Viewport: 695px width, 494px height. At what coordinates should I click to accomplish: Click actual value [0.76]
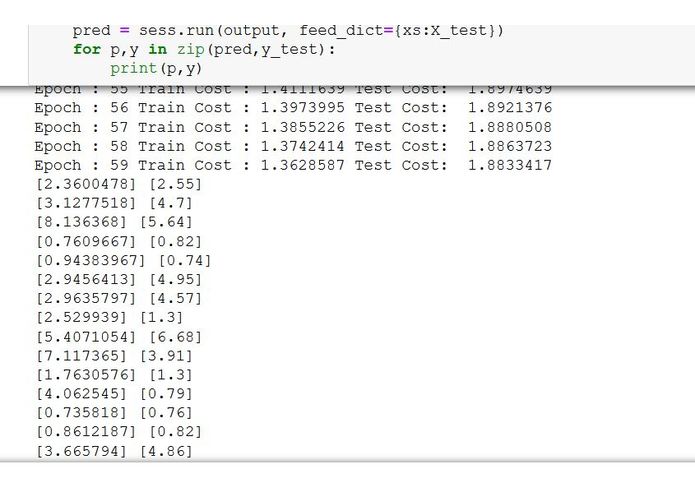click(166, 412)
